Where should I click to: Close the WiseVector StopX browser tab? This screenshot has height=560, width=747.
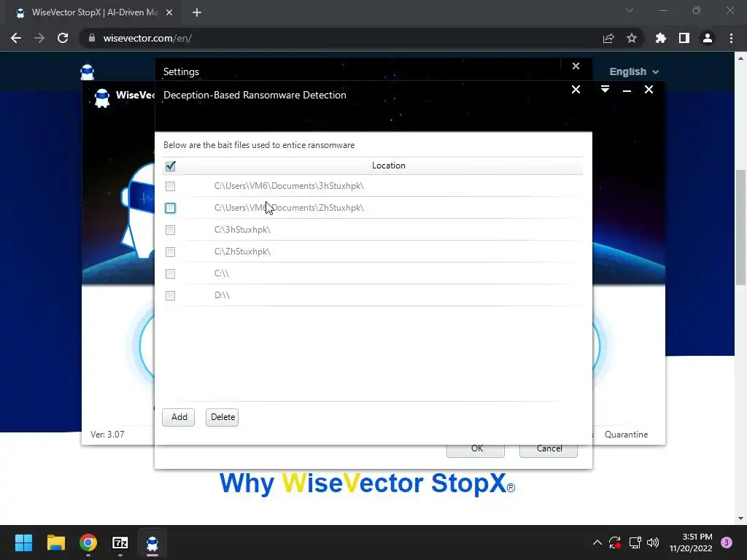169,13
